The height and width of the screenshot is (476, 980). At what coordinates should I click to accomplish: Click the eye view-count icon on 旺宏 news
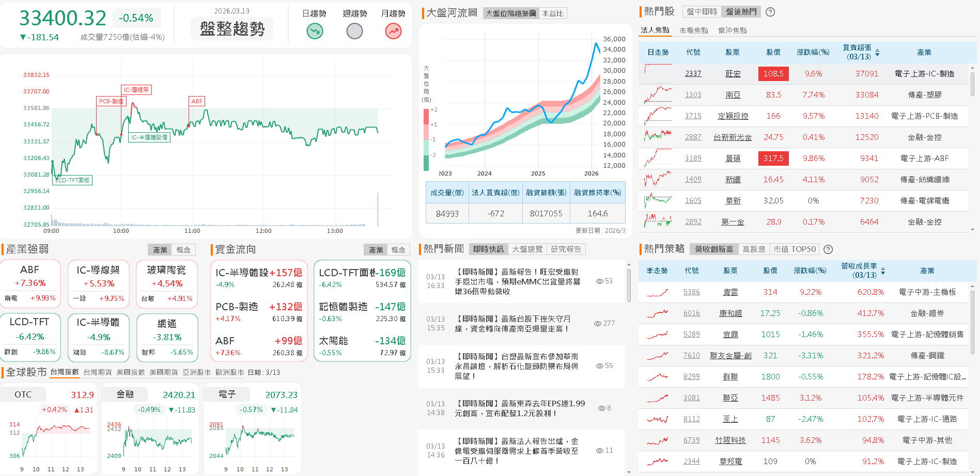click(x=599, y=281)
